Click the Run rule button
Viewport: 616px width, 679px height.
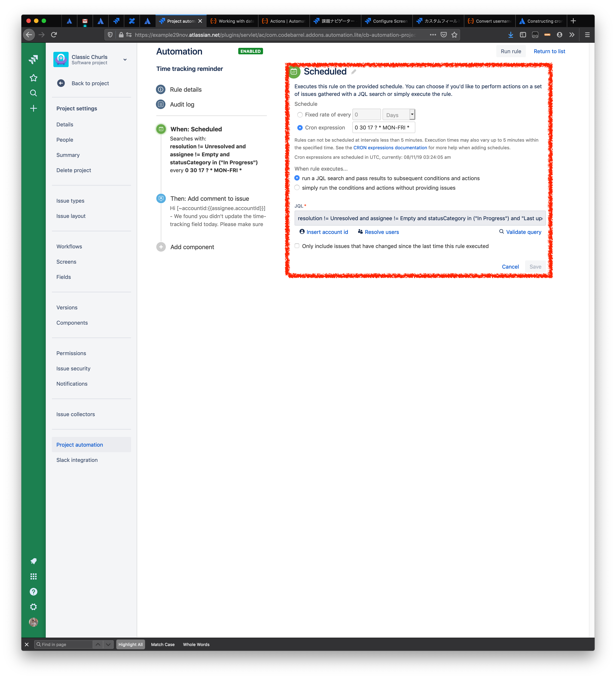(x=511, y=51)
